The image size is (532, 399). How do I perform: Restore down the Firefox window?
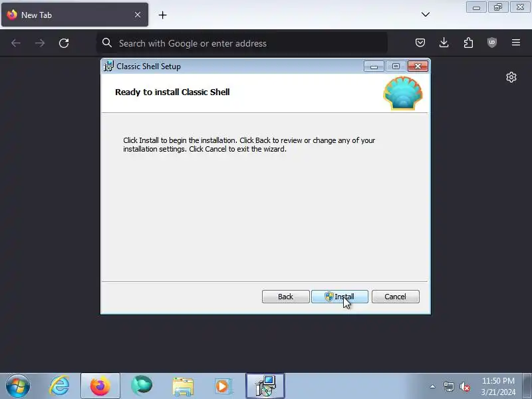click(498, 7)
